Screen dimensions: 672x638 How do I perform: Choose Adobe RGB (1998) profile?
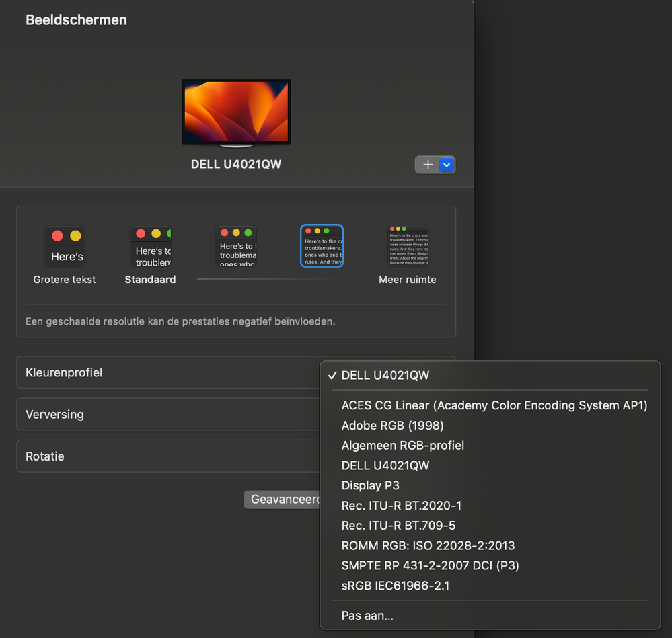[490, 426]
